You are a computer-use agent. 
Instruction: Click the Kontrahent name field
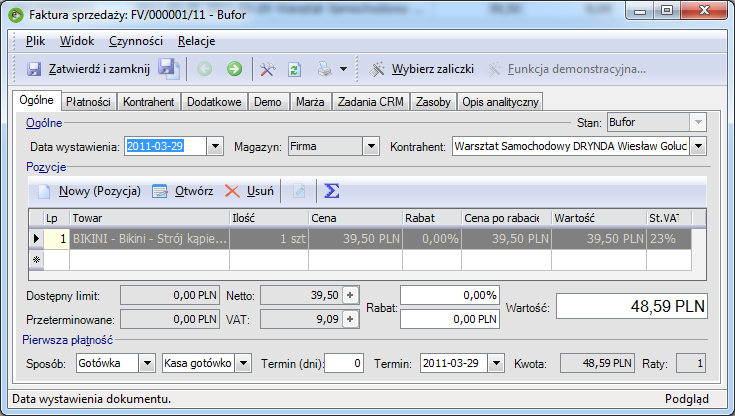(x=571, y=146)
